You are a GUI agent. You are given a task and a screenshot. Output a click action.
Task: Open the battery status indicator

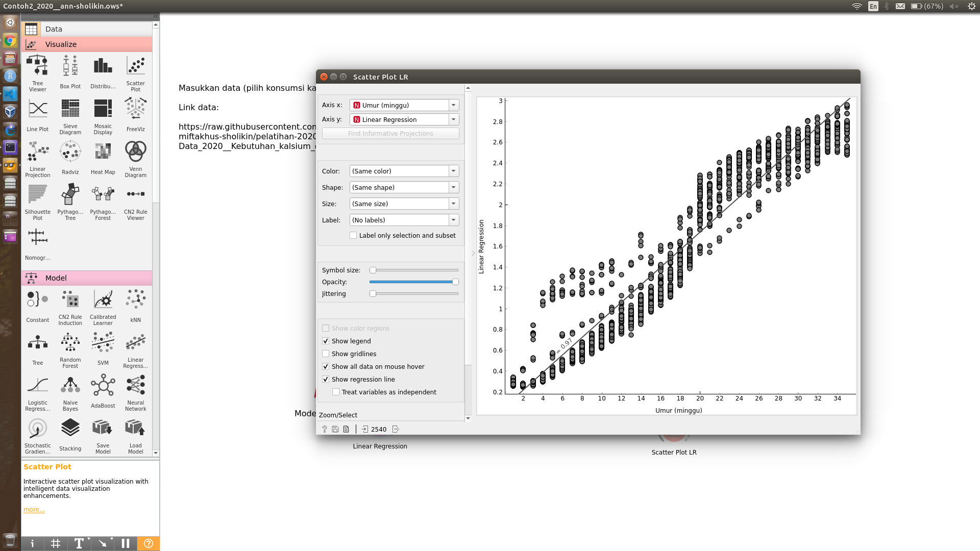[x=926, y=6]
